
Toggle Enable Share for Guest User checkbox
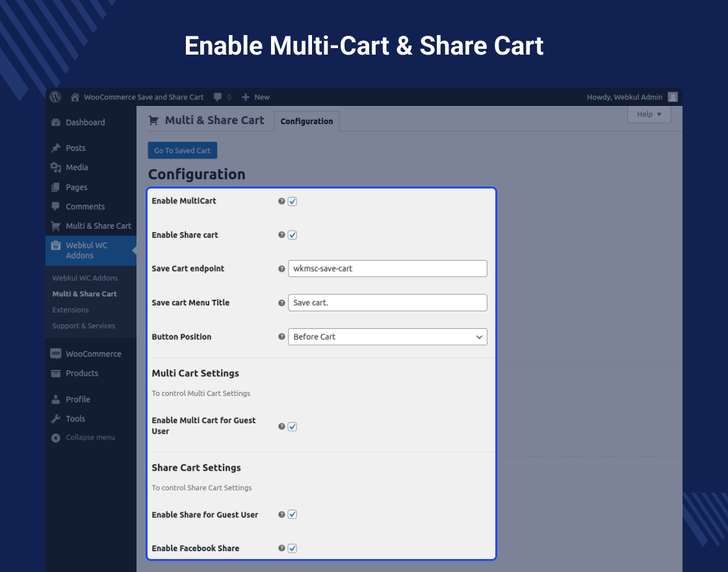[292, 514]
